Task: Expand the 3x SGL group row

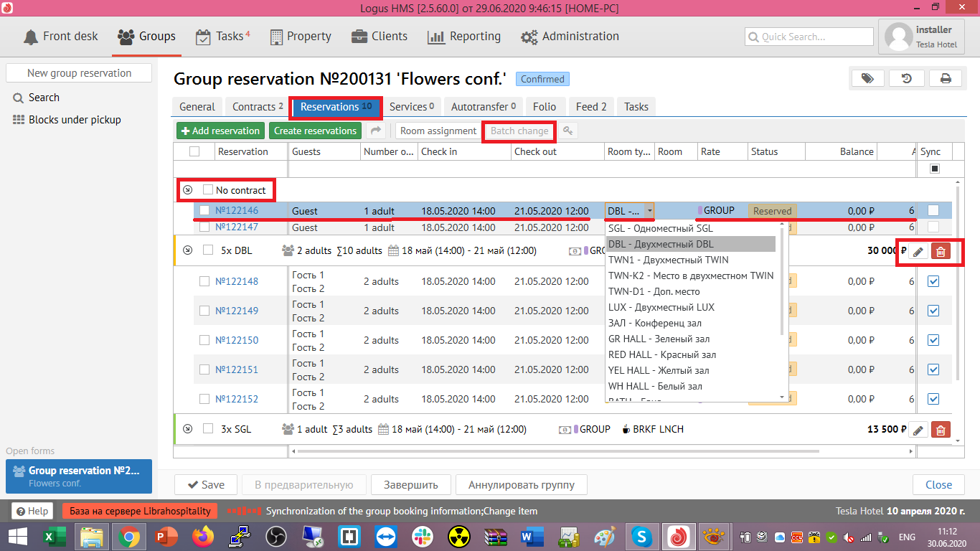Action: (x=188, y=429)
